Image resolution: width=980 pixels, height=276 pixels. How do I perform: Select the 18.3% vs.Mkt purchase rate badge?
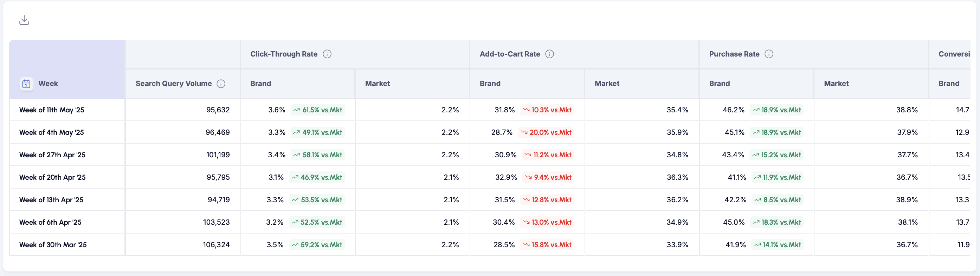click(777, 222)
